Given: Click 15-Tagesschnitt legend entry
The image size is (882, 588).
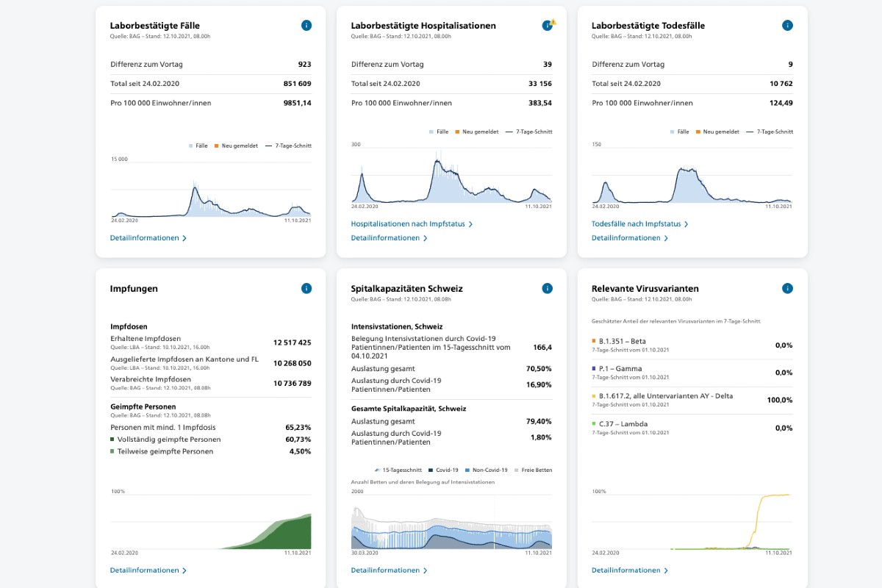Looking at the screenshot, I should 398,470.
